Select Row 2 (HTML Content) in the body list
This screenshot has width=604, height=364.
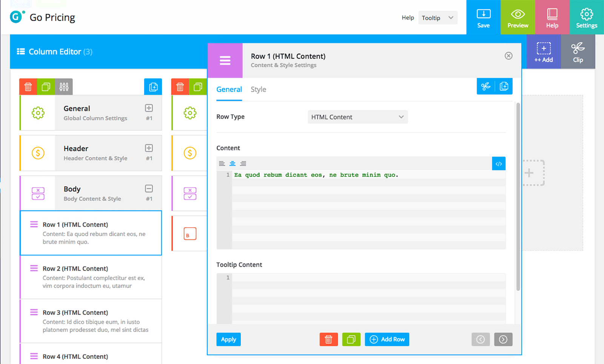pos(91,277)
